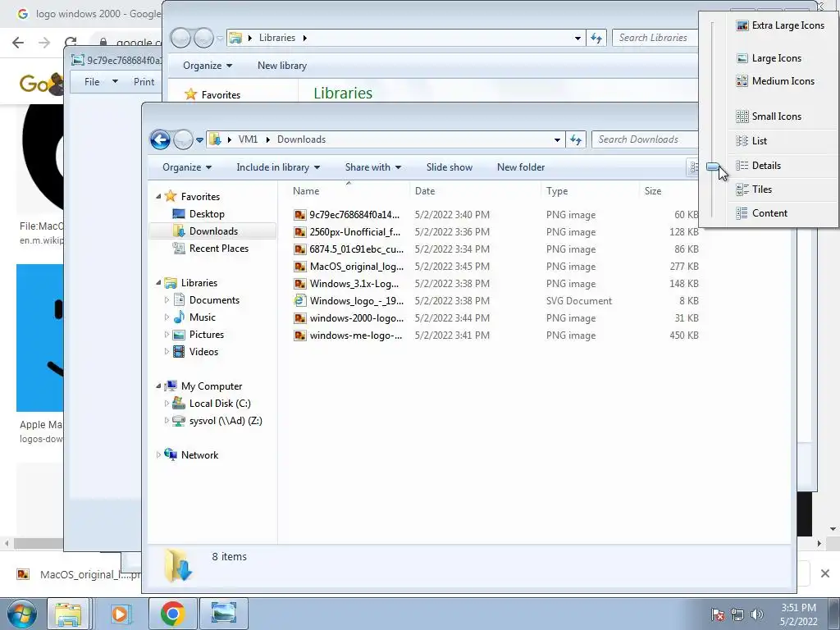Viewport: 840px width, 630px height.
Task: Expand Pictures library node
Action: (x=167, y=335)
